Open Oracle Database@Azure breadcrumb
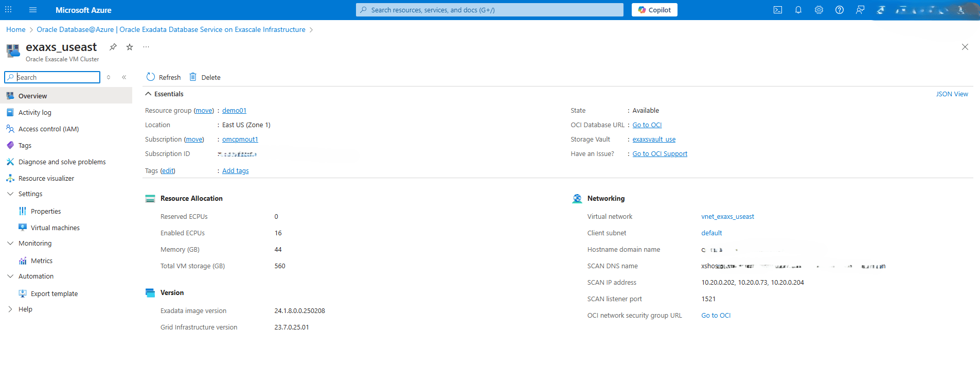The width and height of the screenshot is (980, 381). [x=171, y=29]
